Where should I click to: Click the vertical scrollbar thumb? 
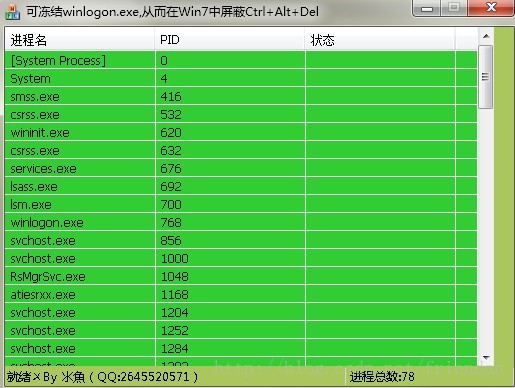(x=485, y=77)
